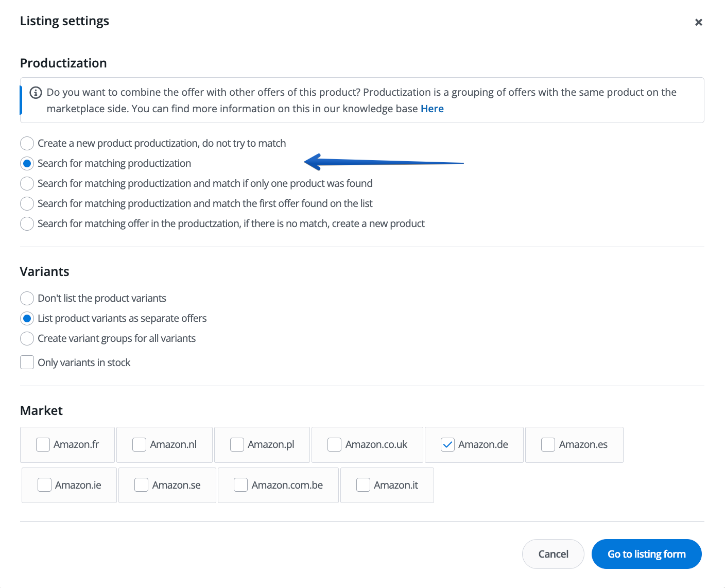Close the Listing settings dialog
Screen dimensions: 725x588
pos(698,22)
